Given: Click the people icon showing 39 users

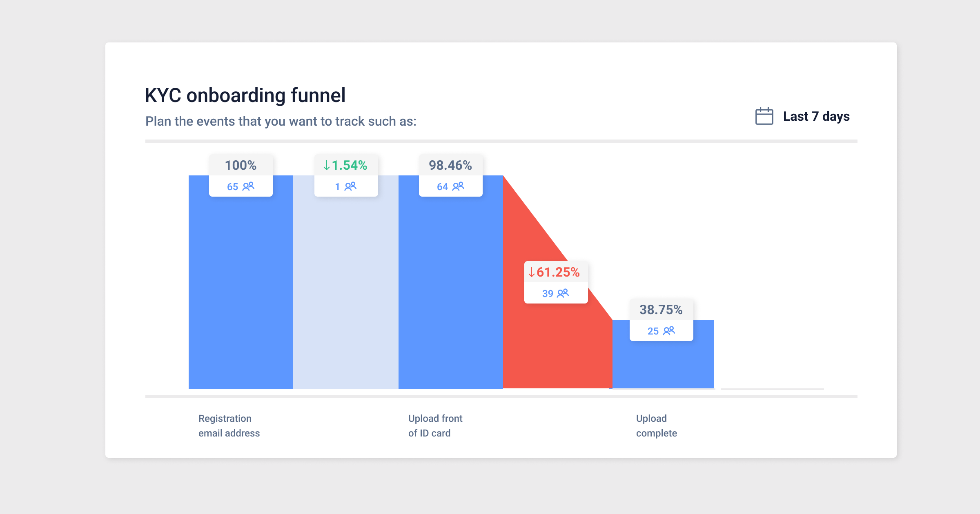Looking at the screenshot, I should (564, 293).
